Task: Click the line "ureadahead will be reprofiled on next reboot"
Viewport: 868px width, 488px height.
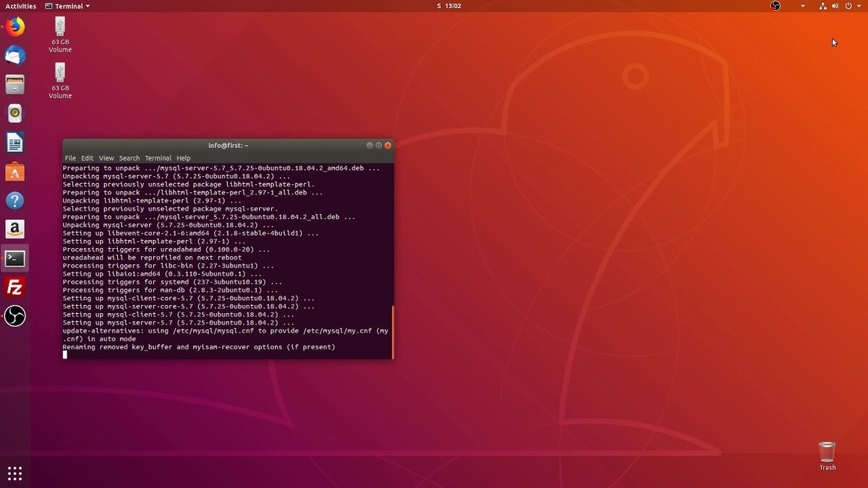Action: (152, 257)
